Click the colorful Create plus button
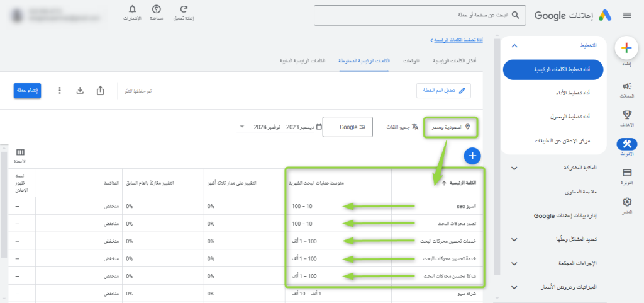Screen dimensions: 644x303 coord(626,48)
